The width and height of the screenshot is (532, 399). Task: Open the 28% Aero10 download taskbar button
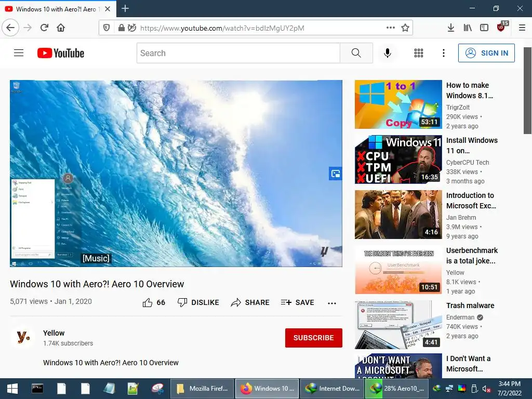click(x=397, y=389)
